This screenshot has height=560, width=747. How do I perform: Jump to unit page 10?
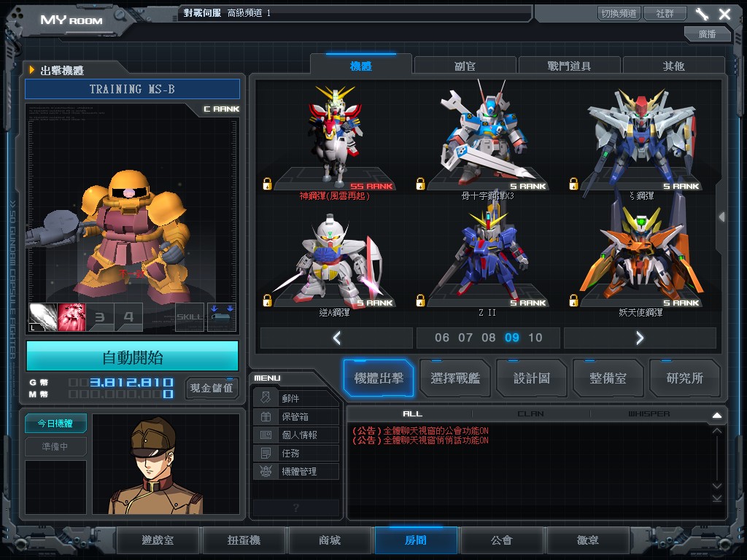click(x=535, y=338)
